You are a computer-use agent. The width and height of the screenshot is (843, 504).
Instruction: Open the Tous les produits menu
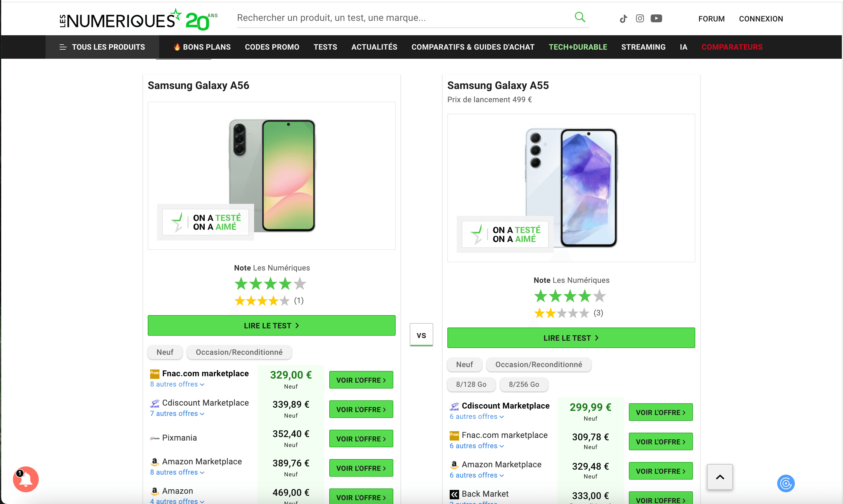click(x=102, y=47)
